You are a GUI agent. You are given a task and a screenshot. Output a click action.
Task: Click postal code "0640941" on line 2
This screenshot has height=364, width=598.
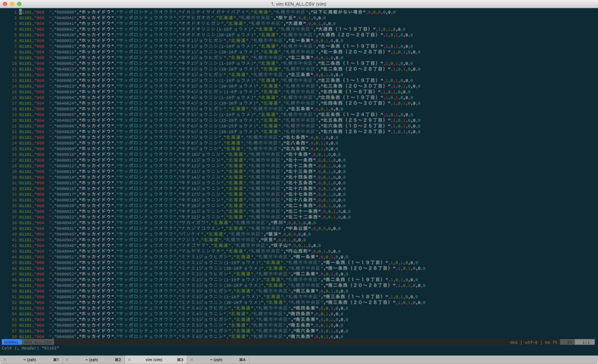pos(65,18)
